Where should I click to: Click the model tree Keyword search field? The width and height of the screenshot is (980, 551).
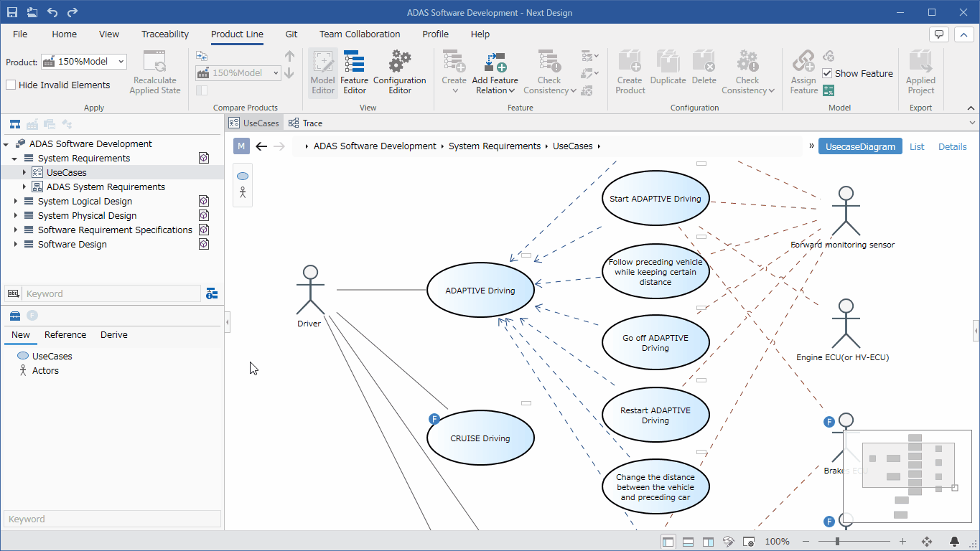[x=111, y=293]
